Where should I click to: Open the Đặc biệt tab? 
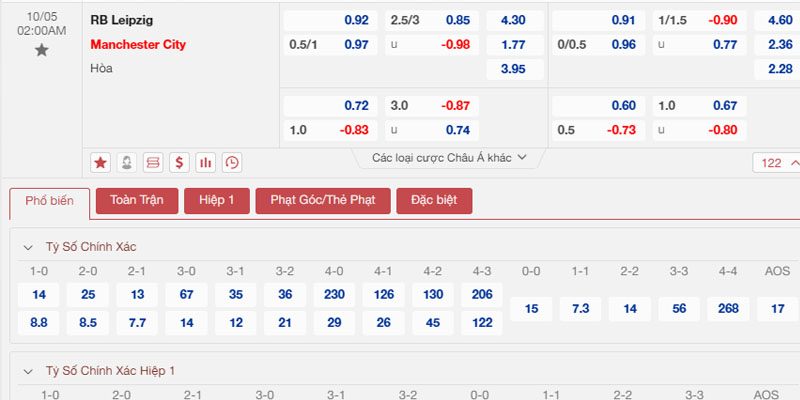click(434, 201)
